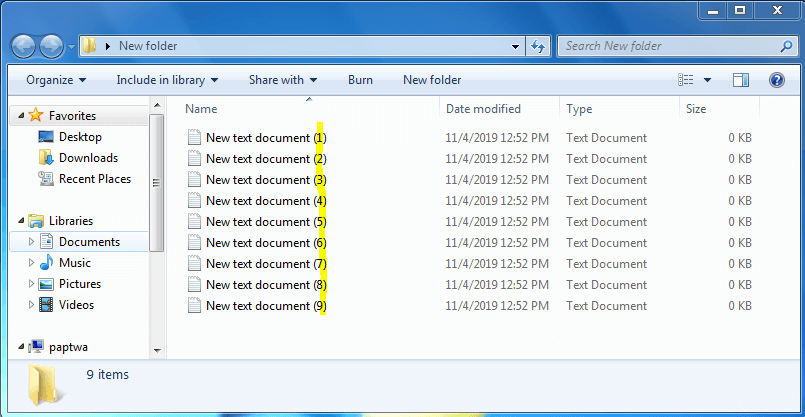Image resolution: width=805 pixels, height=417 pixels.
Task: Click the search magnifier icon
Action: pyautogui.click(x=786, y=46)
